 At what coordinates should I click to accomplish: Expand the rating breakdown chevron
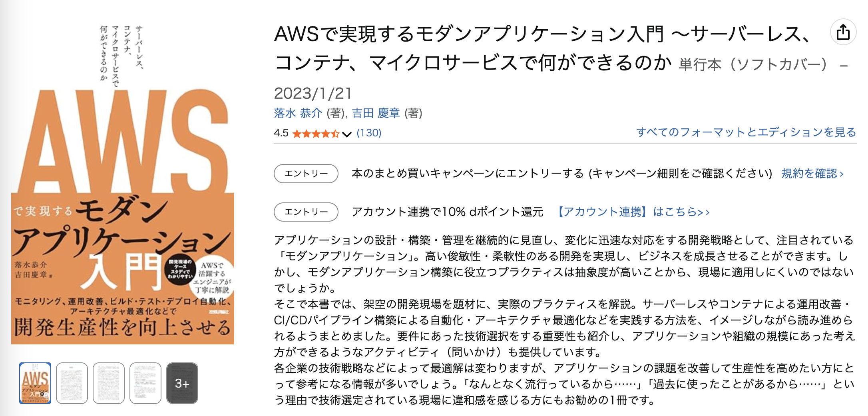click(x=347, y=134)
